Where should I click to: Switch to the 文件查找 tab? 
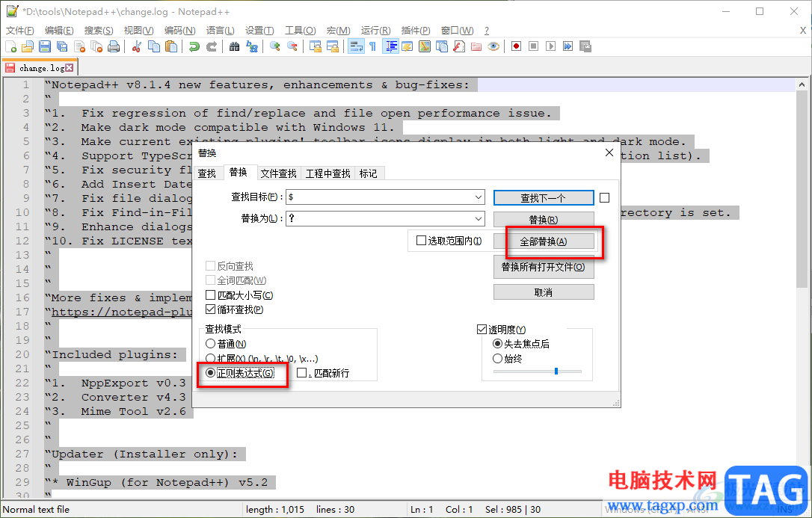click(x=279, y=173)
